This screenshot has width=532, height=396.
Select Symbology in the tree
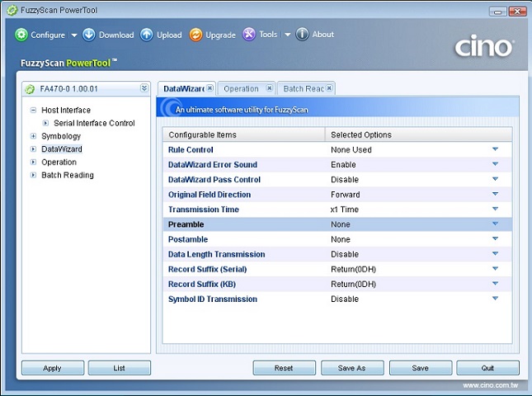(x=61, y=136)
